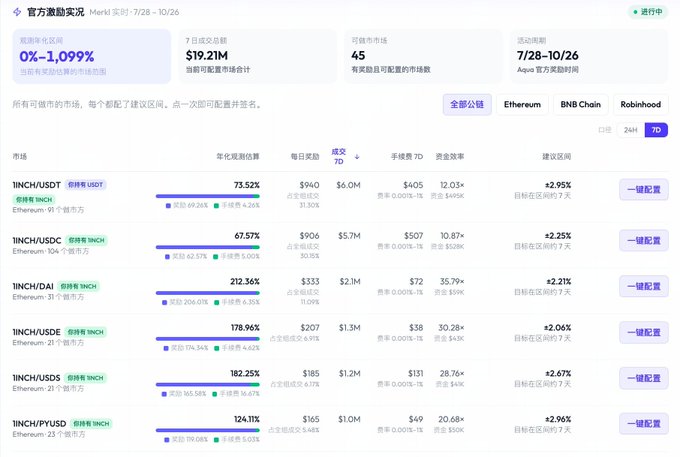Click the 你持有 1INCH badge under 1INCH/USDT

pyautogui.click(x=34, y=199)
